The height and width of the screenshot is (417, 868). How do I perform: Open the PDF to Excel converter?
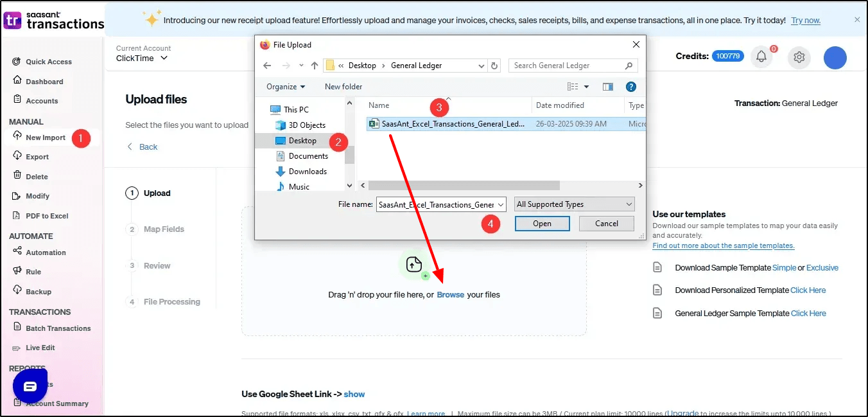pyautogui.click(x=46, y=215)
